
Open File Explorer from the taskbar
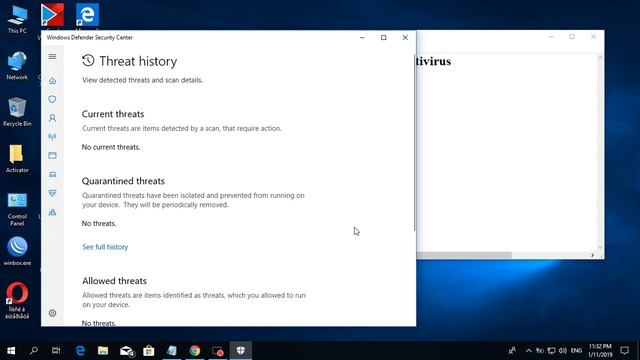(103, 351)
